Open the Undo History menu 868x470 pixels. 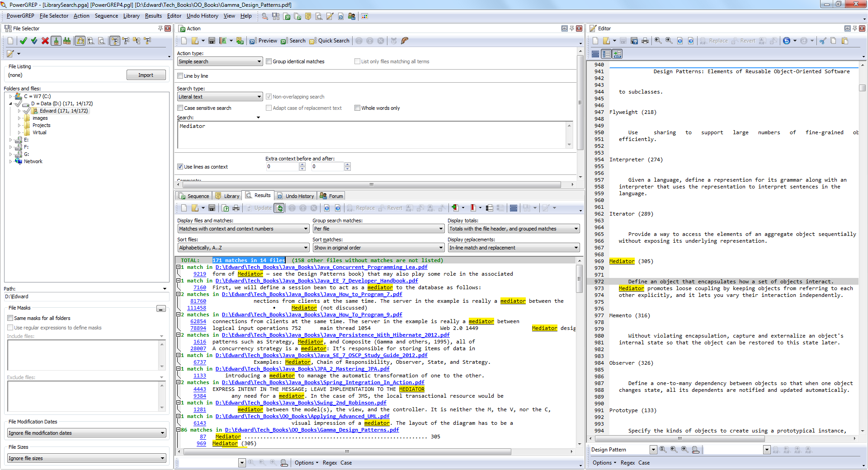coord(202,16)
